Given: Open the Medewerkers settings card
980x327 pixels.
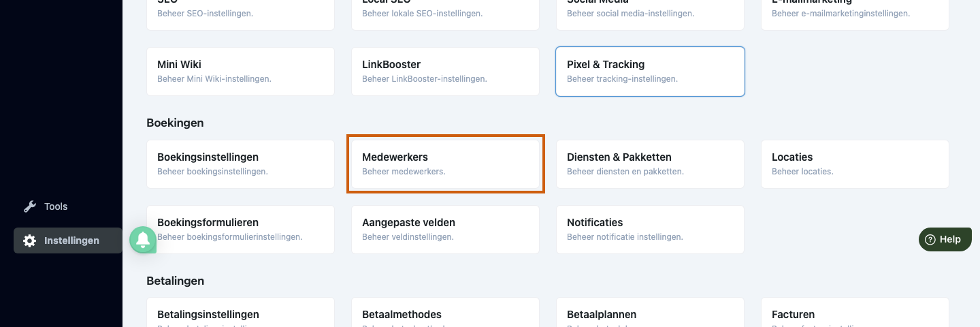Looking at the screenshot, I should pyautogui.click(x=445, y=164).
